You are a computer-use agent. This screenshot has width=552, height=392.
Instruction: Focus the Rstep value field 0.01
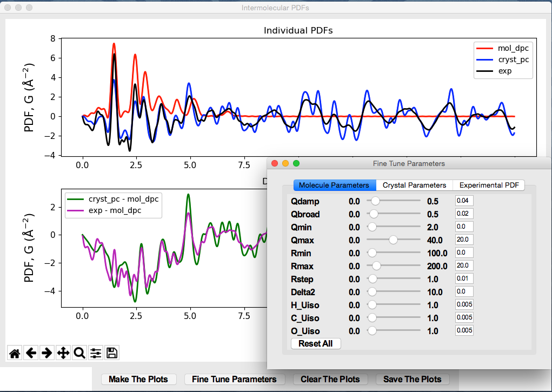point(464,278)
